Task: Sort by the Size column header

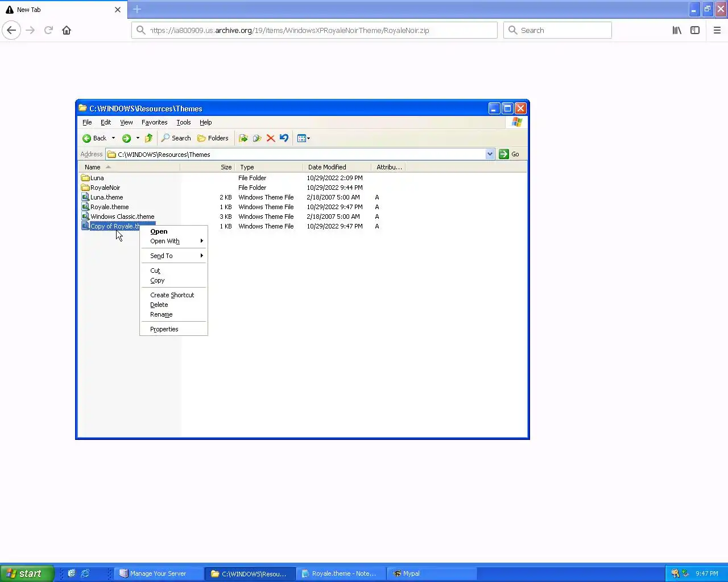Action: coord(207,167)
